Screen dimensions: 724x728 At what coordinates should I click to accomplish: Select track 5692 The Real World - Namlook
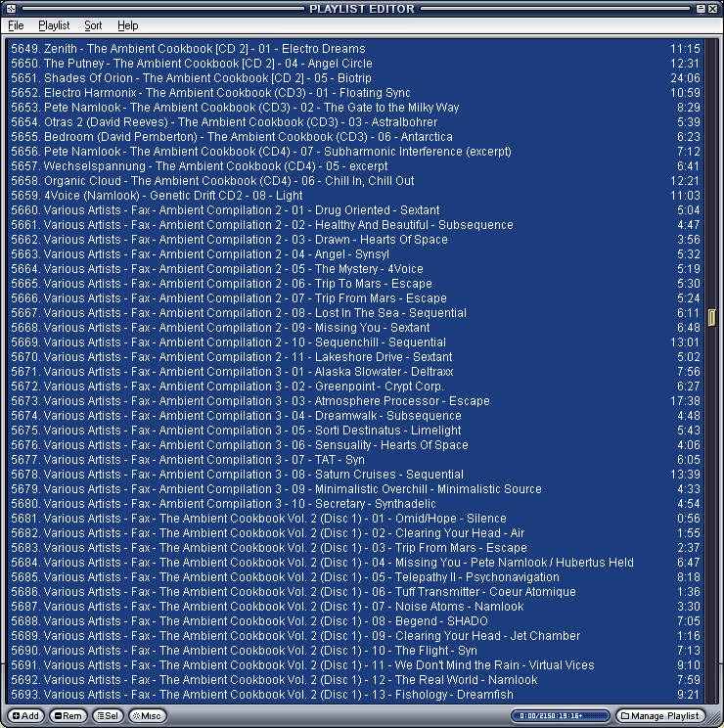[355, 680]
